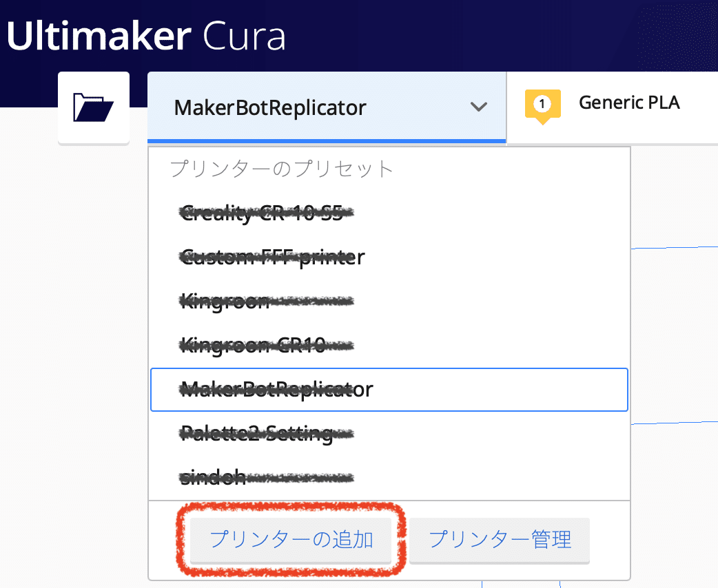The image size is (718, 588).
Task: Click プリンター管理 button
Action: coord(499,540)
